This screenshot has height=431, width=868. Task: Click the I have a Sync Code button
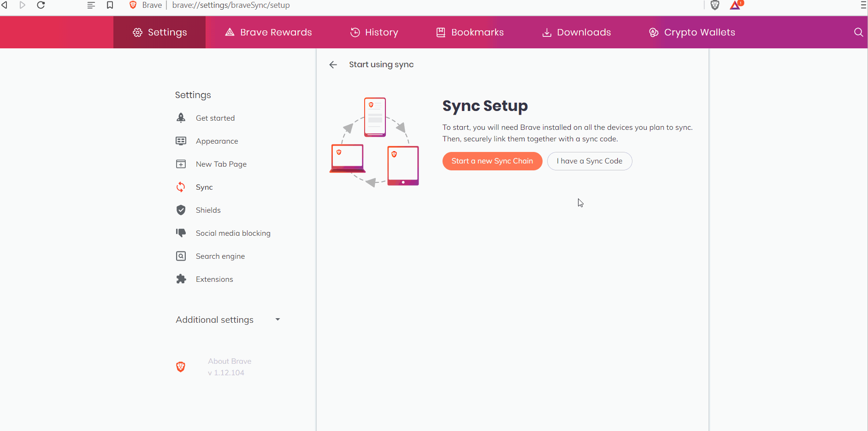(x=590, y=161)
